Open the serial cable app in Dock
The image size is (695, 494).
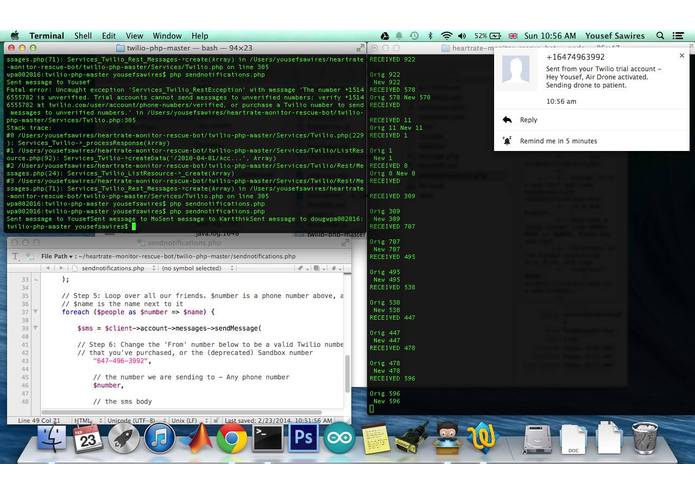pyautogui.click(x=411, y=438)
